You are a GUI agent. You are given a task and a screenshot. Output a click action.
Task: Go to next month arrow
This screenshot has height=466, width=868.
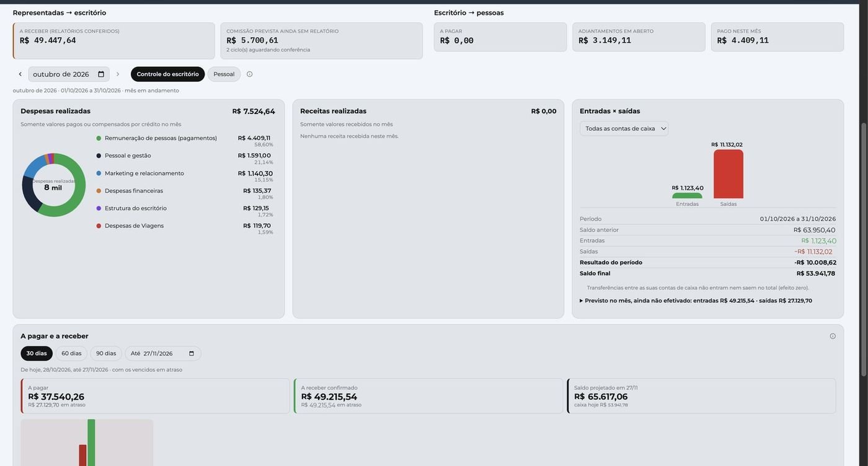[x=118, y=74]
